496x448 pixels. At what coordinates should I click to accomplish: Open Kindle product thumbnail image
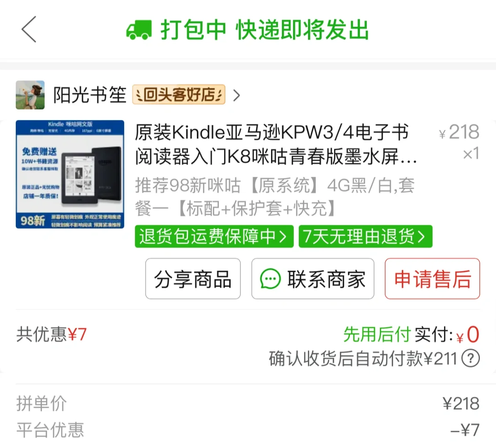coord(70,174)
